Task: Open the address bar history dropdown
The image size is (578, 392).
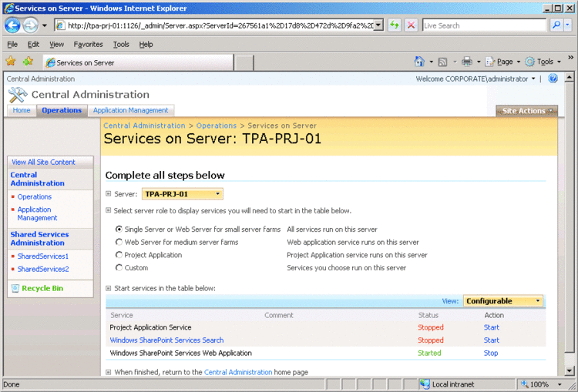Action: point(378,25)
